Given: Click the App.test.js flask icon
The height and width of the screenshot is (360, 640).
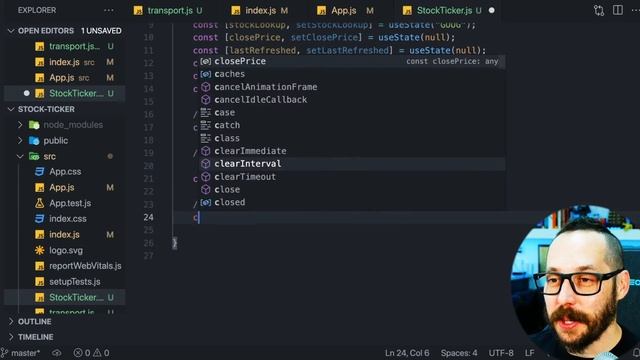Looking at the screenshot, I should pyautogui.click(x=40, y=203).
